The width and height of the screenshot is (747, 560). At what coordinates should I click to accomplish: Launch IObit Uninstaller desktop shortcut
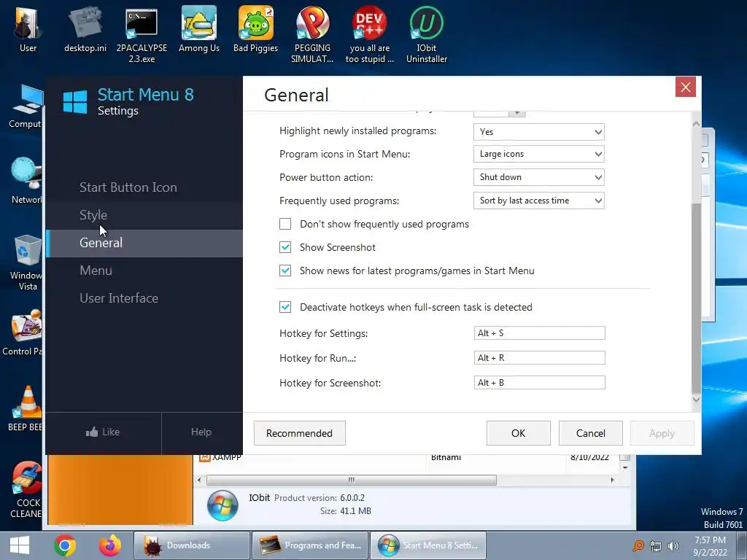pyautogui.click(x=426, y=34)
